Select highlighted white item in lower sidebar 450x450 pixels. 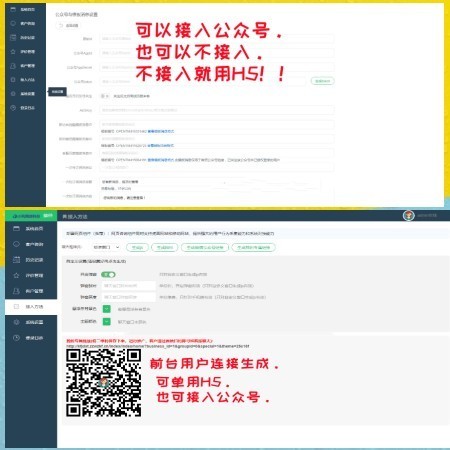point(31,306)
